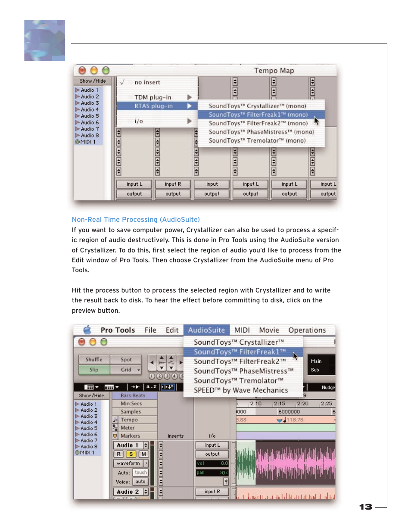Toggle the a...z commands focus icon
The height and width of the screenshot is (532, 411).
[151, 387]
